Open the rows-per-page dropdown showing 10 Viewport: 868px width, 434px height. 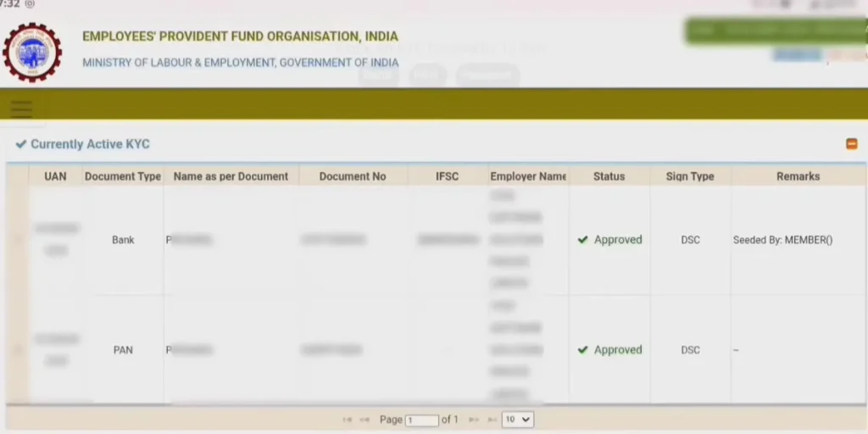[x=518, y=420]
